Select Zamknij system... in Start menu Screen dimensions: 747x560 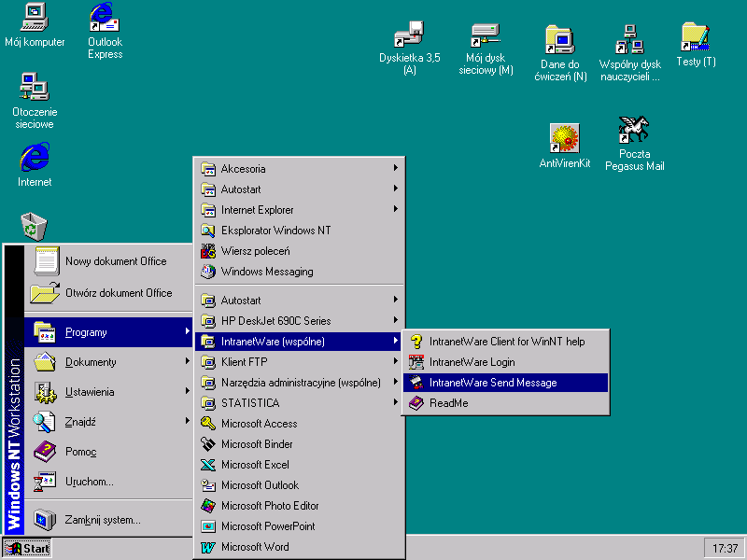[x=103, y=520]
